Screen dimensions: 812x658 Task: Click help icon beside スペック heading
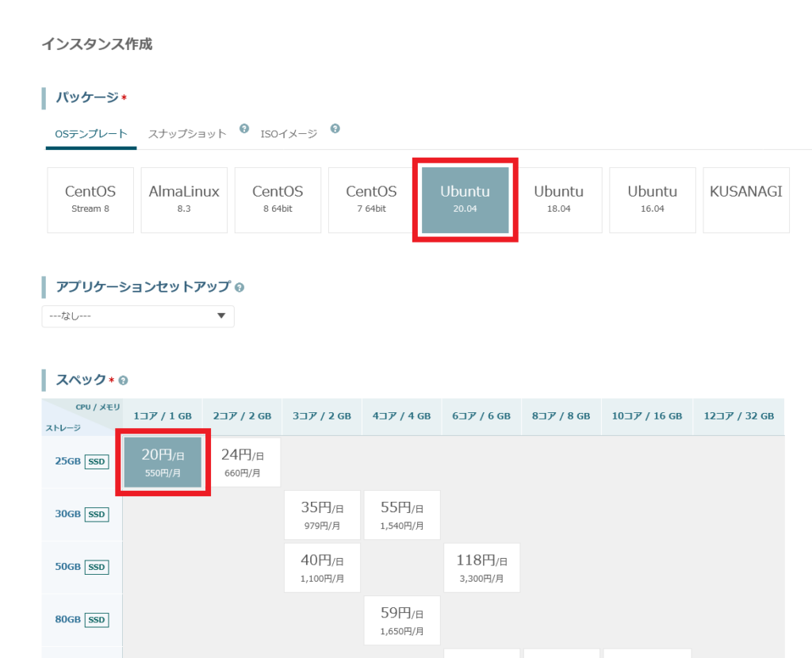click(x=124, y=381)
